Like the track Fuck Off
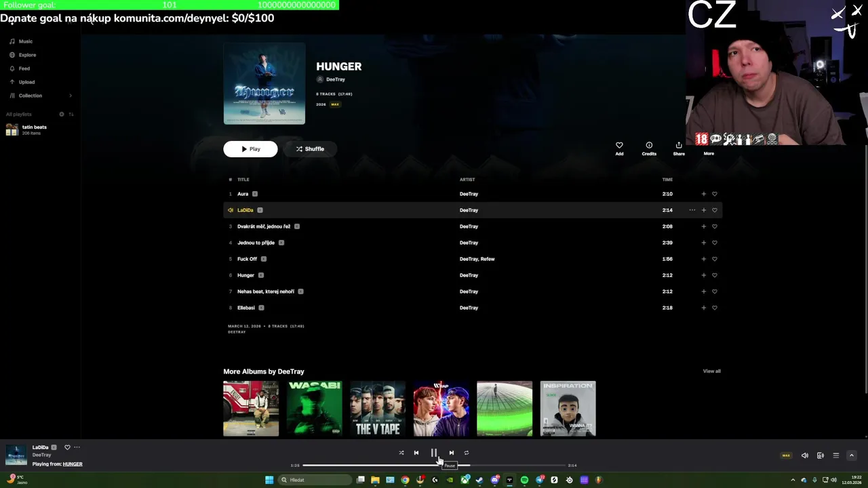The width and height of the screenshot is (868, 488). [714, 259]
